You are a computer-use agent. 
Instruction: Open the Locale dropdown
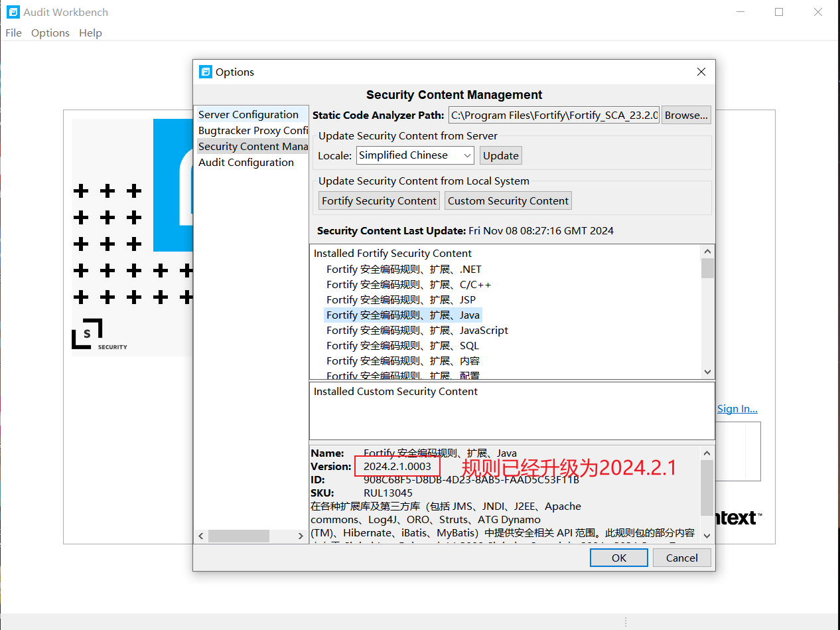pyautogui.click(x=415, y=155)
